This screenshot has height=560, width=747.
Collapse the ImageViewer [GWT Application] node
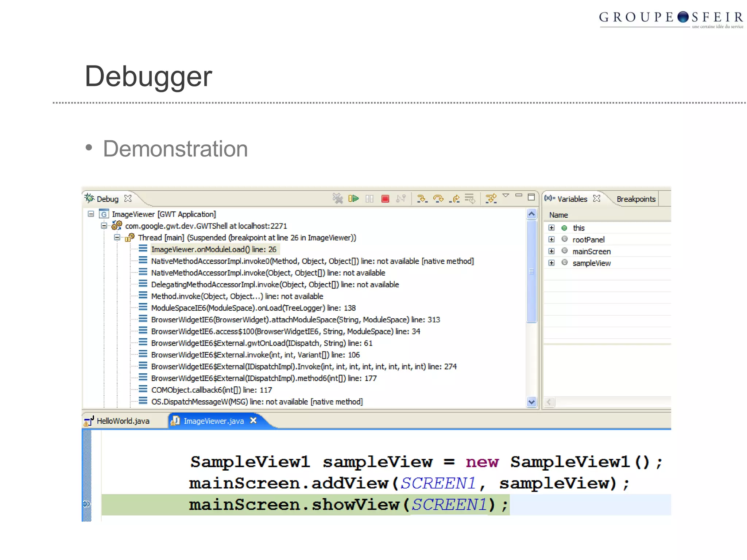tap(91, 214)
